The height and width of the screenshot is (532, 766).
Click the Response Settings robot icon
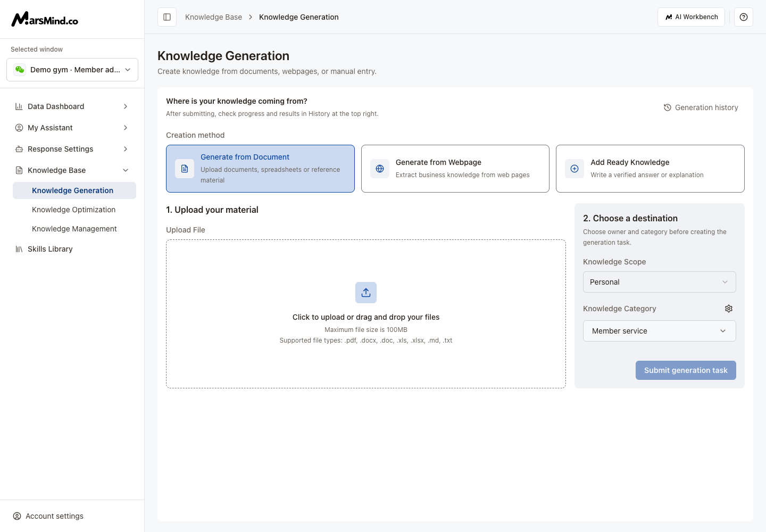(19, 149)
